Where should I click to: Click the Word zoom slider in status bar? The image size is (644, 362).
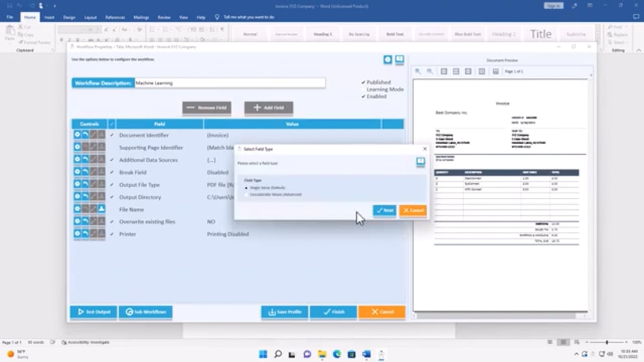[606, 343]
